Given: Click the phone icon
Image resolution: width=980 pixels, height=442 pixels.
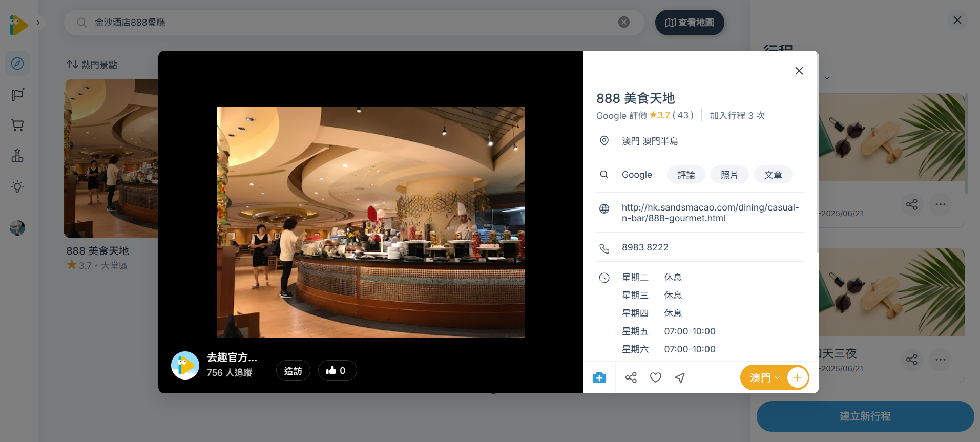Looking at the screenshot, I should click(x=604, y=248).
